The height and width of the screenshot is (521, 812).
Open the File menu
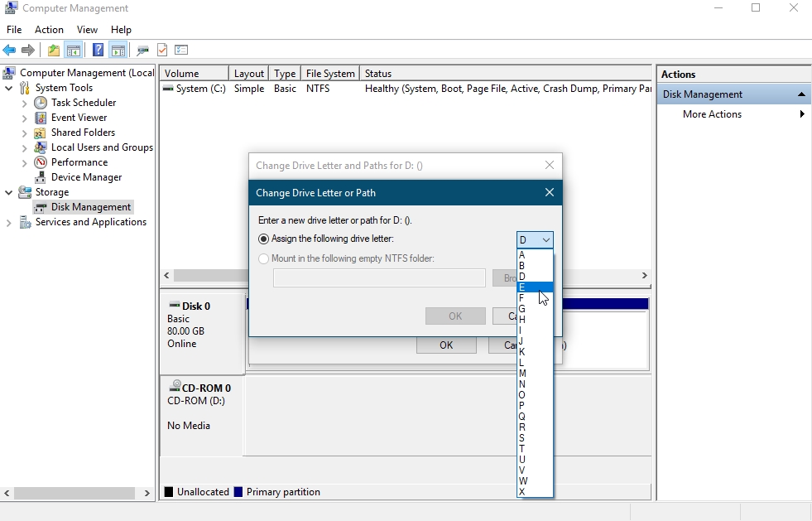14,30
